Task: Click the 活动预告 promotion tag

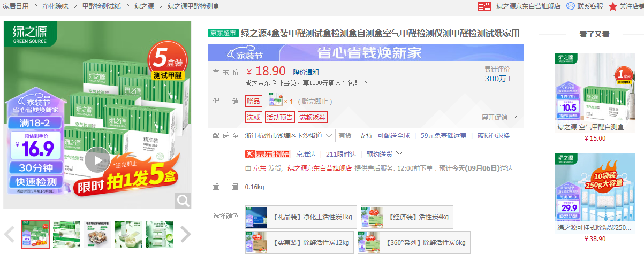Action: click(x=280, y=117)
